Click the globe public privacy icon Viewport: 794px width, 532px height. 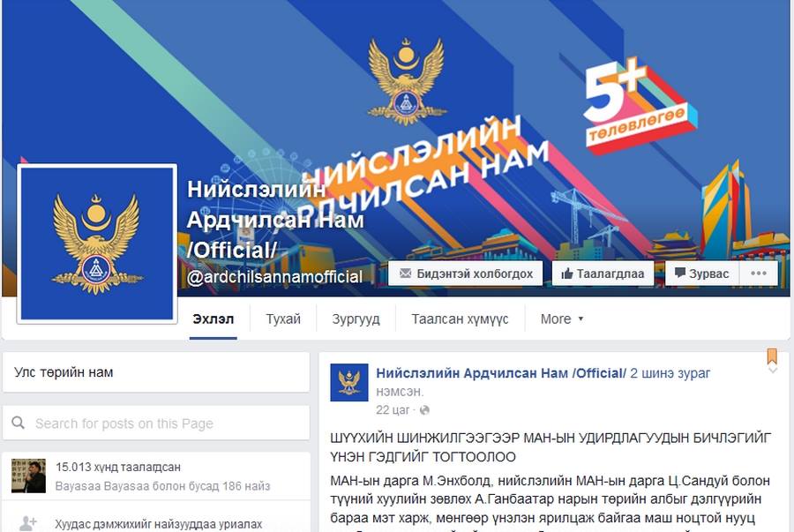[425, 410]
